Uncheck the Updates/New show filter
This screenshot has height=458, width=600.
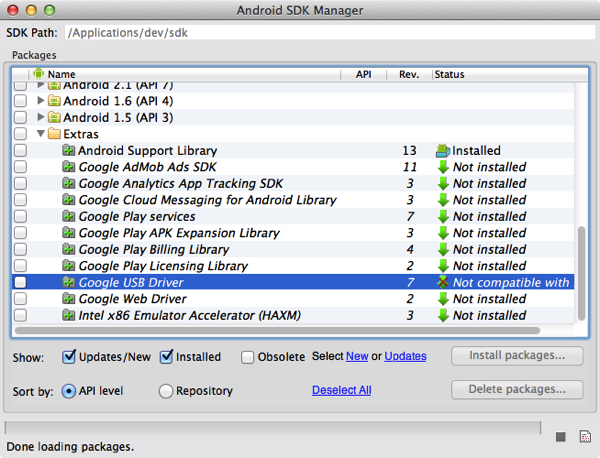pos(69,357)
